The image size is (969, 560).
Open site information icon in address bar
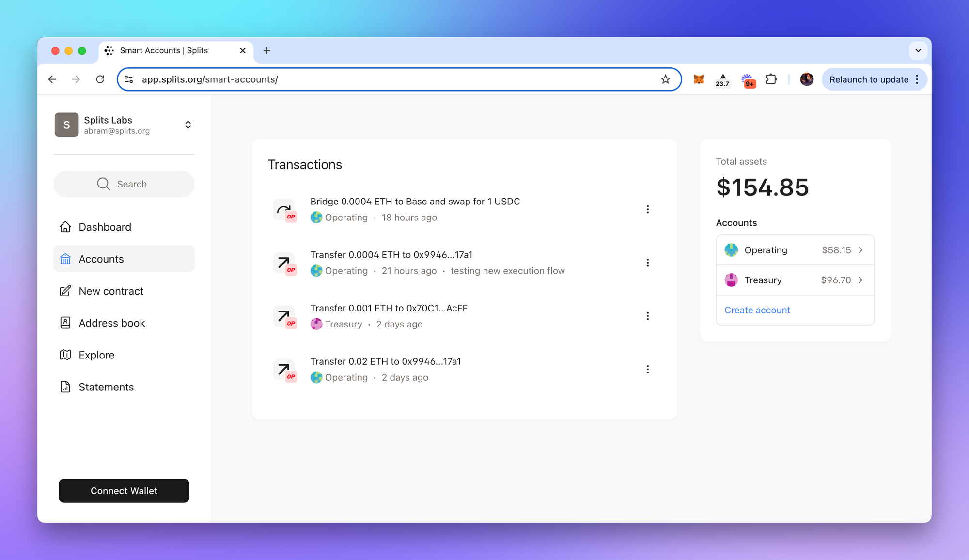(x=129, y=79)
